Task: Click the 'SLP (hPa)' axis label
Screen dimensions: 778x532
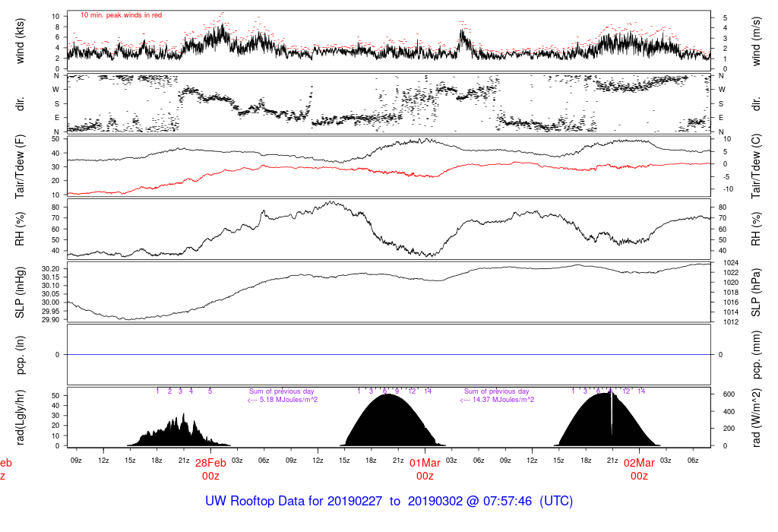Action: point(756,293)
